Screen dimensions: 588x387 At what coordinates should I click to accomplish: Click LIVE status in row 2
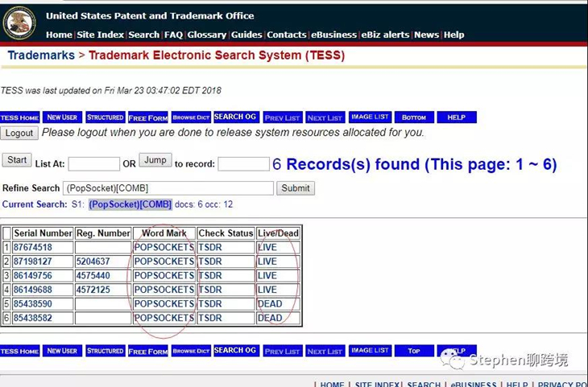(x=267, y=261)
